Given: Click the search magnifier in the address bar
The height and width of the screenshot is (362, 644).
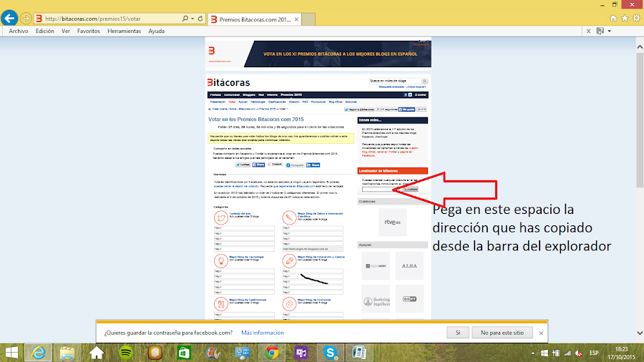Looking at the screenshot, I should (x=185, y=19).
